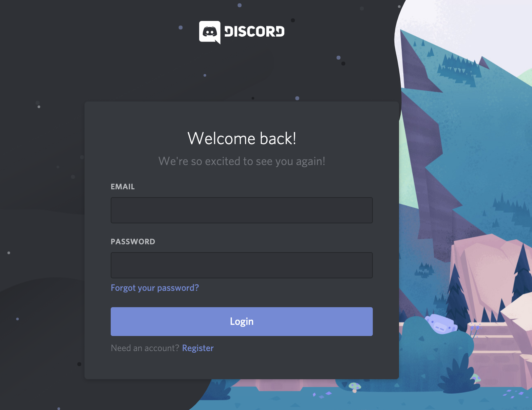
Task: Click the Need an account? text
Action: pyautogui.click(x=145, y=348)
